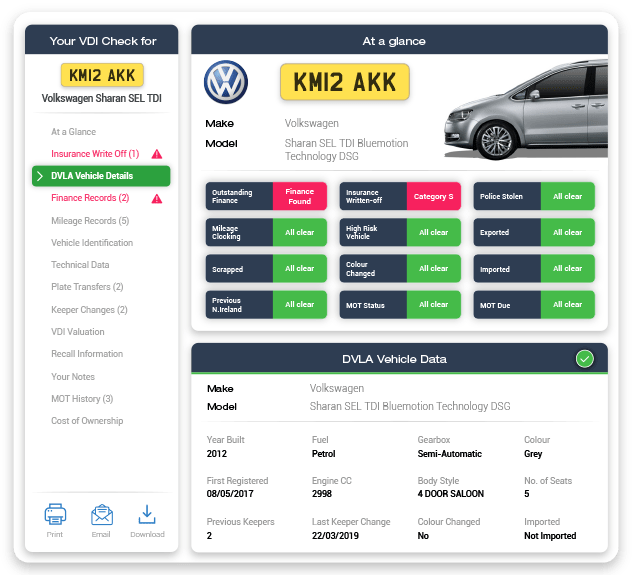Image resolution: width=632 pixels, height=575 pixels.
Task: Click the Exported status tile
Action: coord(534,232)
